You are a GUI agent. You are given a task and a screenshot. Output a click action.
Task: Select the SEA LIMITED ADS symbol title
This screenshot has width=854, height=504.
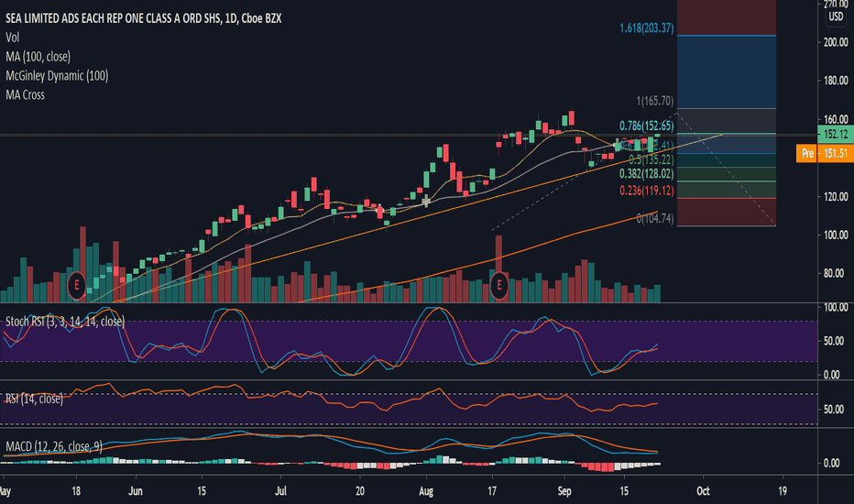coord(143,18)
